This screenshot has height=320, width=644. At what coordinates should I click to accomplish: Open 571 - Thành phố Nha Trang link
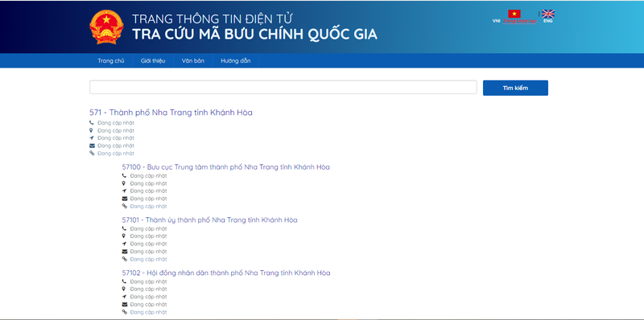tap(171, 113)
